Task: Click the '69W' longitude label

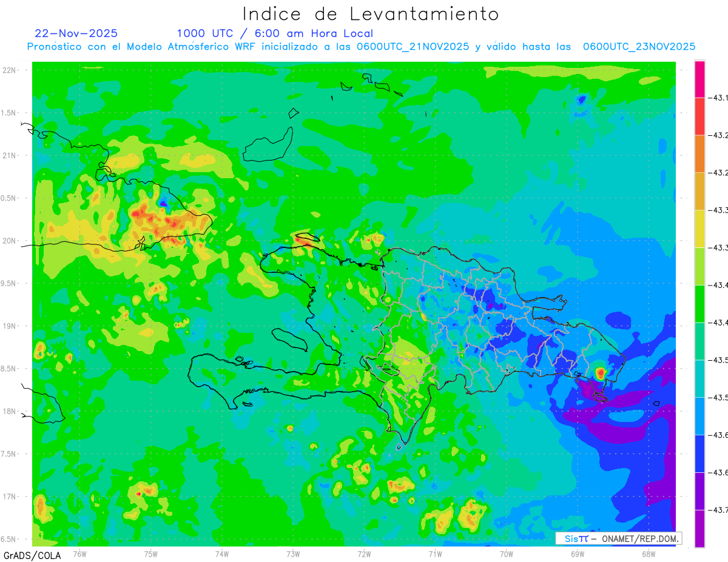Action: (578, 554)
